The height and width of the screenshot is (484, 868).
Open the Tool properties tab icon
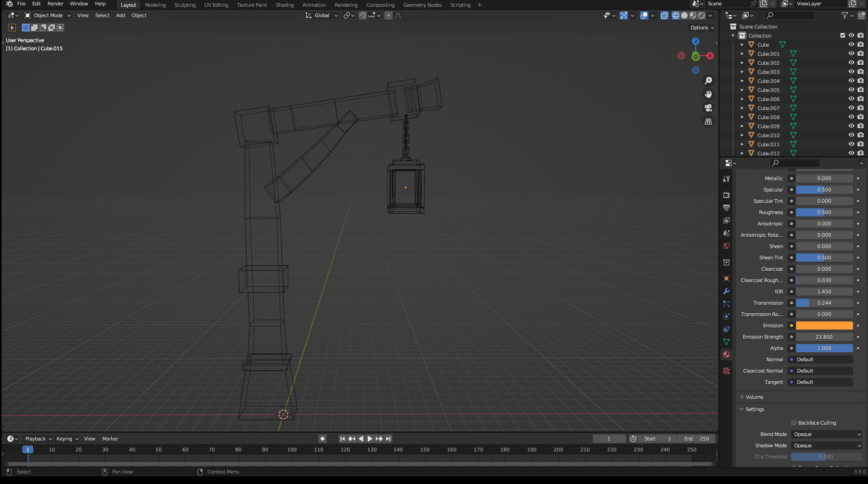[x=726, y=179]
